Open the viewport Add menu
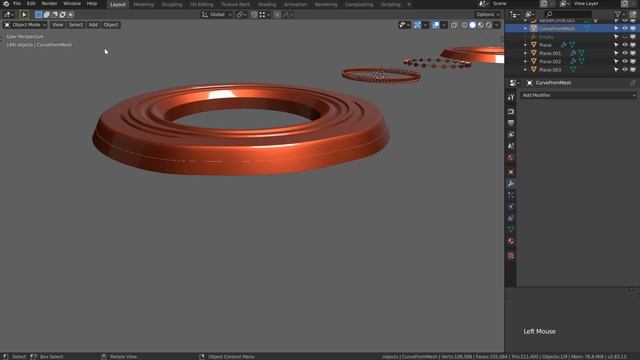 [x=93, y=25]
